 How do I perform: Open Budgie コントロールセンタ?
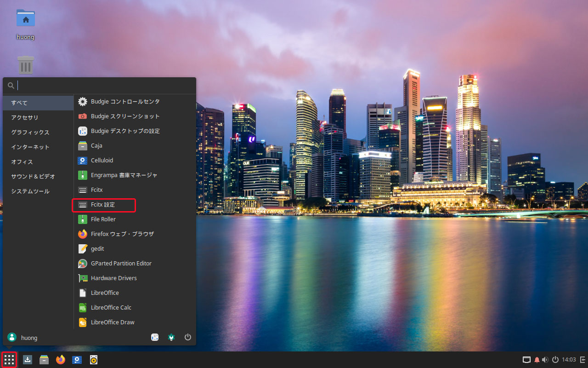pos(125,102)
